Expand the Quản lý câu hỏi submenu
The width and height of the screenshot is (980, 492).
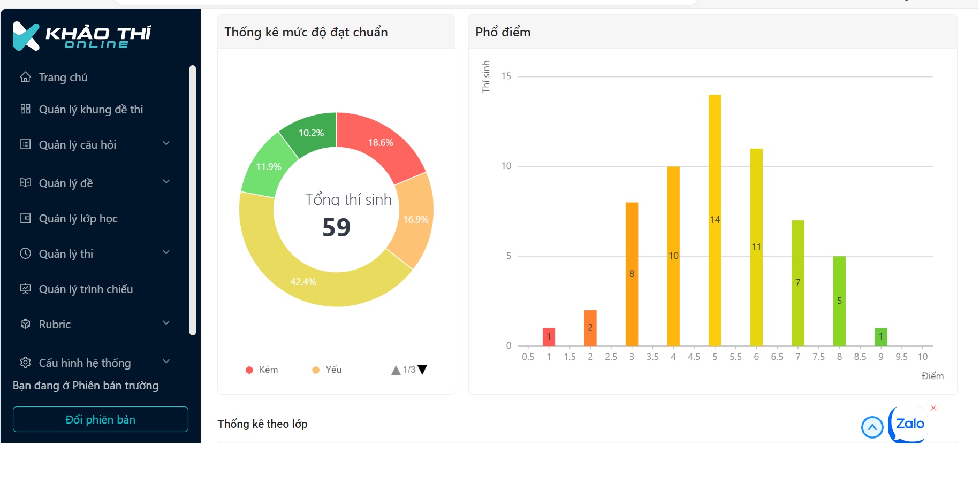pyautogui.click(x=166, y=144)
